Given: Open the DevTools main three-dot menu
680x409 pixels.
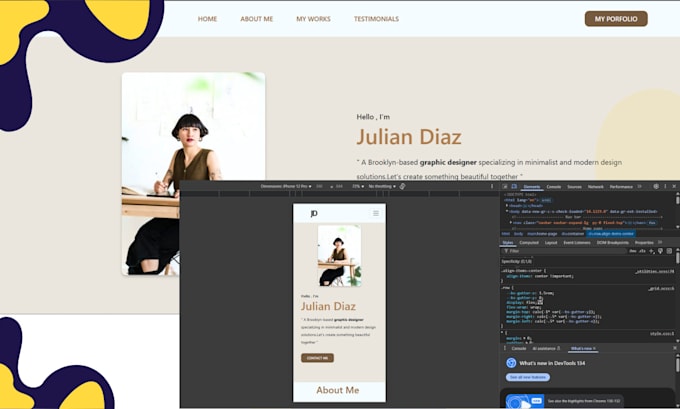Looking at the screenshot, I should pos(665,187).
